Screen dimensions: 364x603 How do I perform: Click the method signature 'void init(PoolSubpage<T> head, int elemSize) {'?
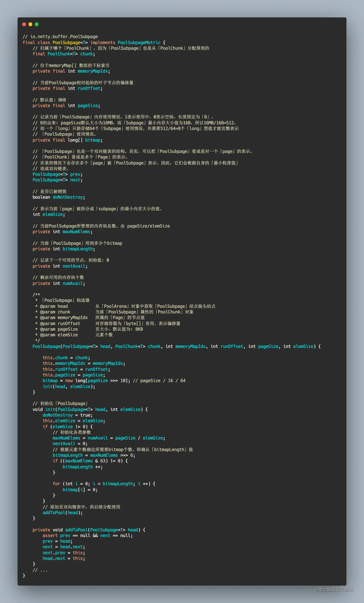point(90,409)
